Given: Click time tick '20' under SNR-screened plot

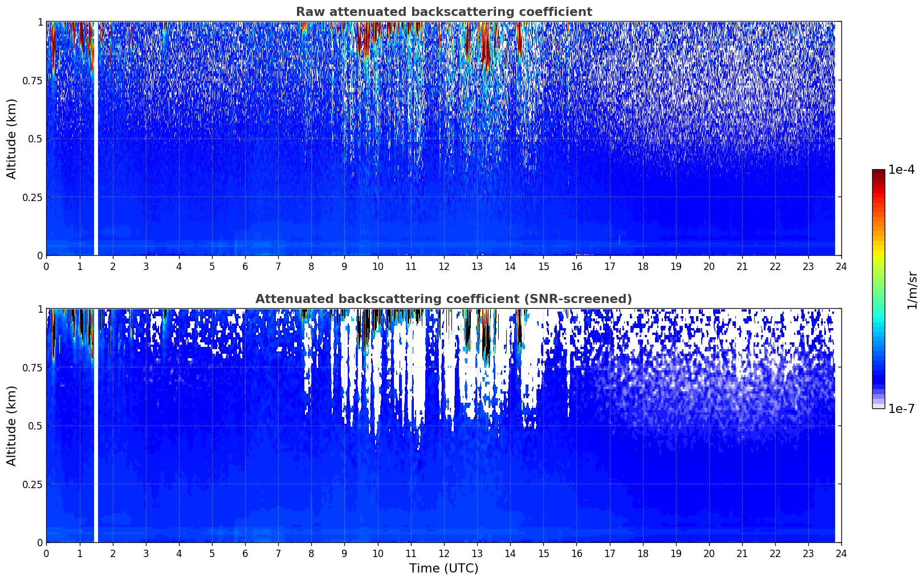Looking at the screenshot, I should (709, 553).
